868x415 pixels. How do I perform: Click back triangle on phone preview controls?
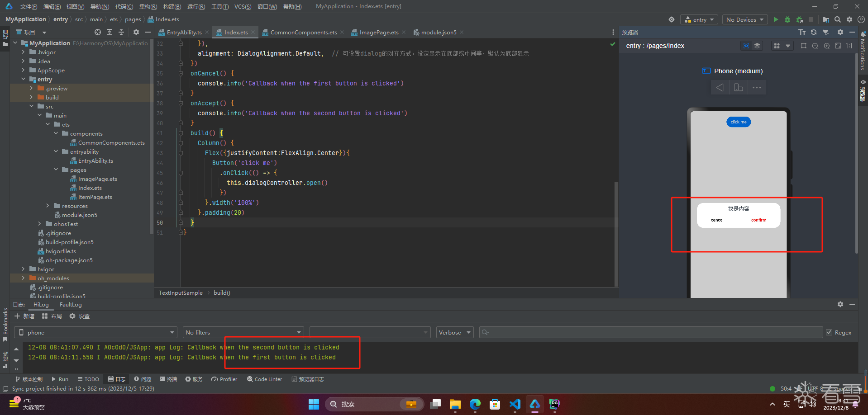pos(720,87)
